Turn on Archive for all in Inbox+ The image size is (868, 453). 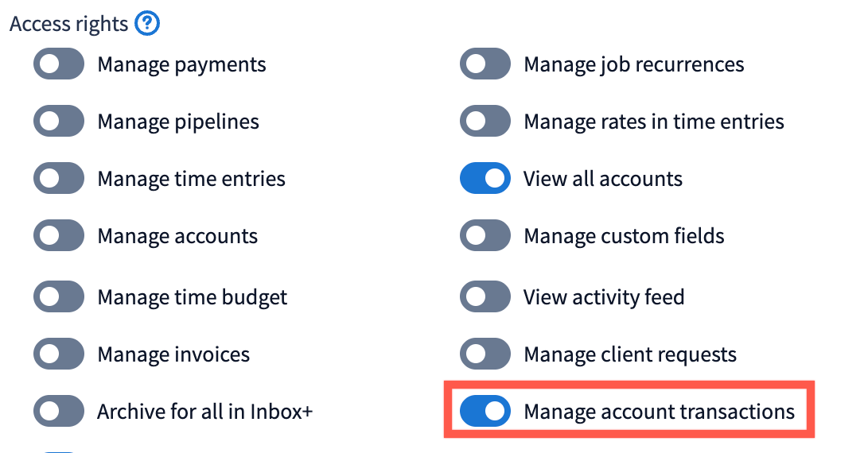pyautogui.click(x=59, y=412)
